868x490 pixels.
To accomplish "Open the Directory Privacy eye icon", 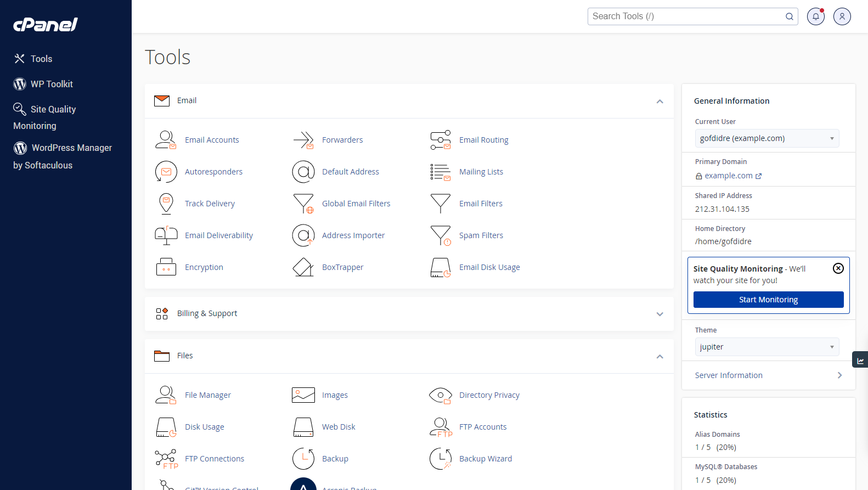I will point(440,395).
